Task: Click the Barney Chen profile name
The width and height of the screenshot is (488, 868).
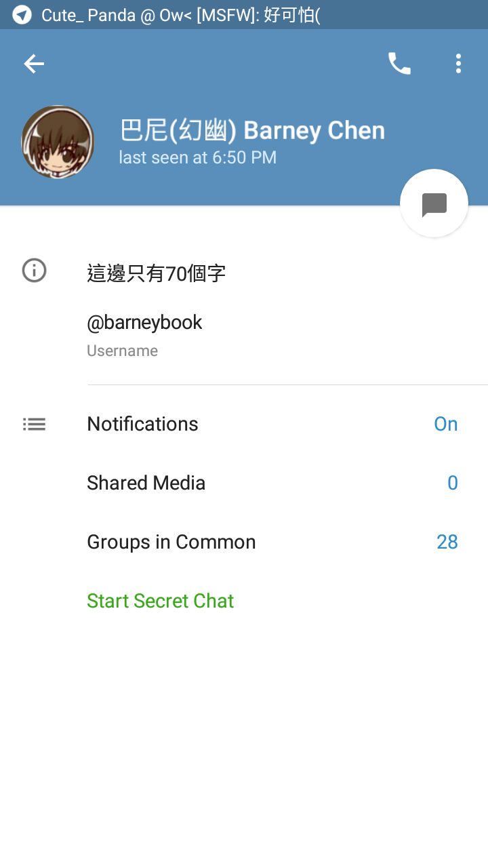Action: [252, 131]
